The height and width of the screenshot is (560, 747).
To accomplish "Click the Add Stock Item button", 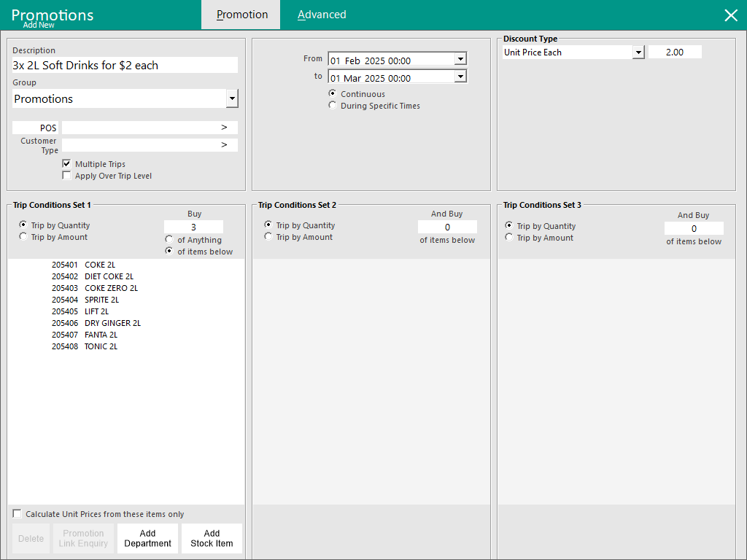I will pyautogui.click(x=212, y=538).
